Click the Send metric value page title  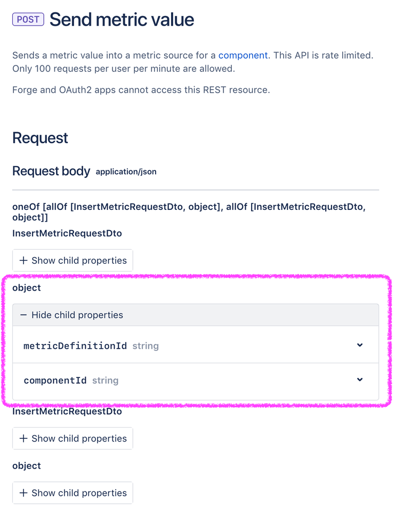(x=122, y=19)
